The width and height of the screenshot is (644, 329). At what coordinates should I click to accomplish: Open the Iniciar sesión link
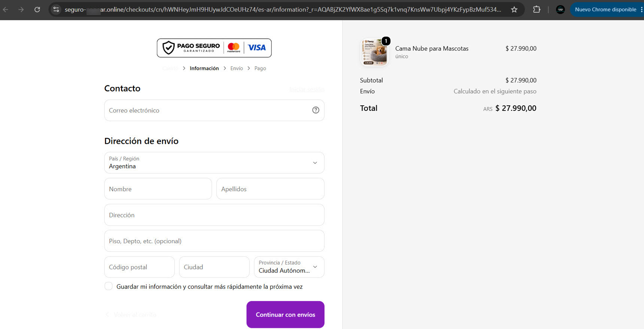[x=307, y=89]
